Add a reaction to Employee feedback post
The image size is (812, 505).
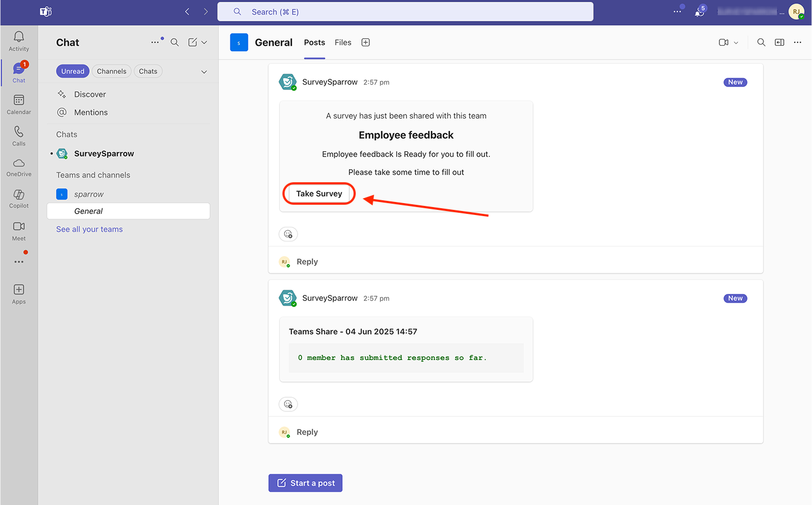coord(288,234)
